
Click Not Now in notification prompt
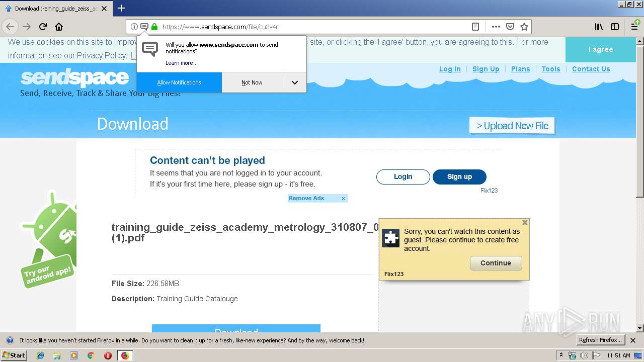point(252,82)
